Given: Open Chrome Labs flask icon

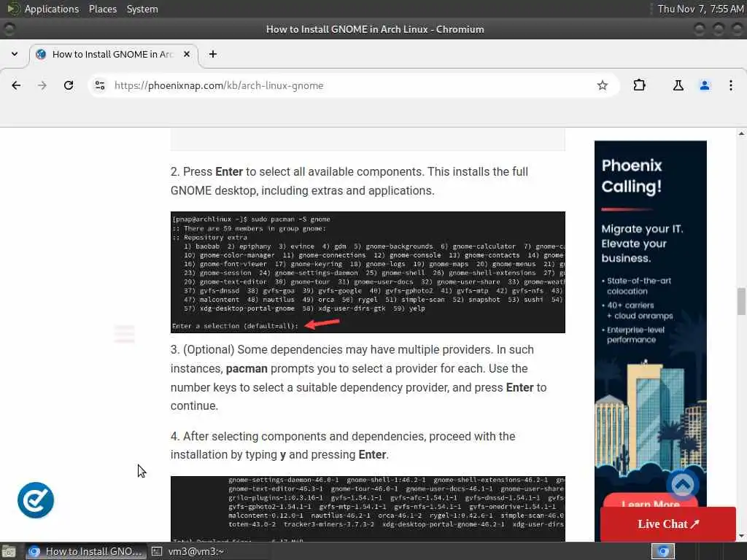Looking at the screenshot, I should 678,85.
